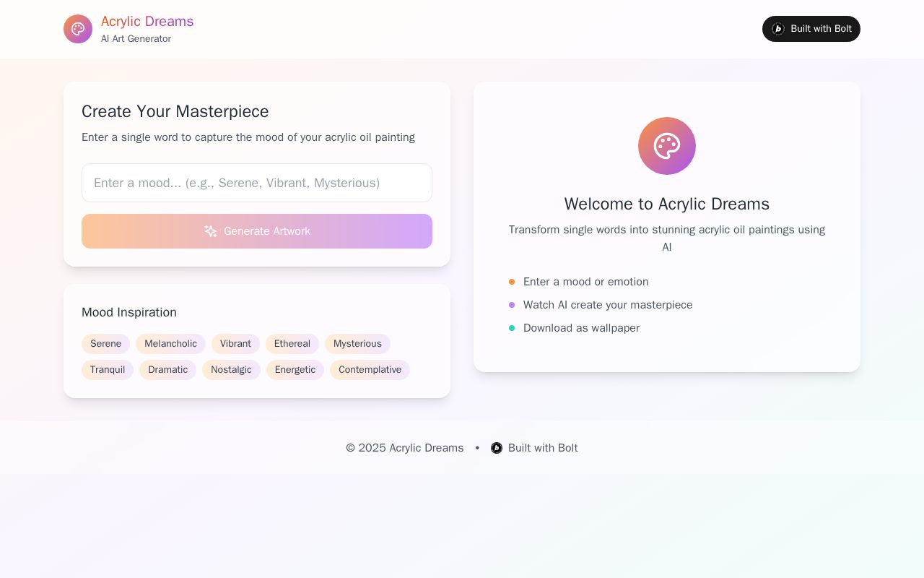Choose the Vibrant mood chip
The height and width of the screenshot is (578, 924).
pyautogui.click(x=235, y=344)
